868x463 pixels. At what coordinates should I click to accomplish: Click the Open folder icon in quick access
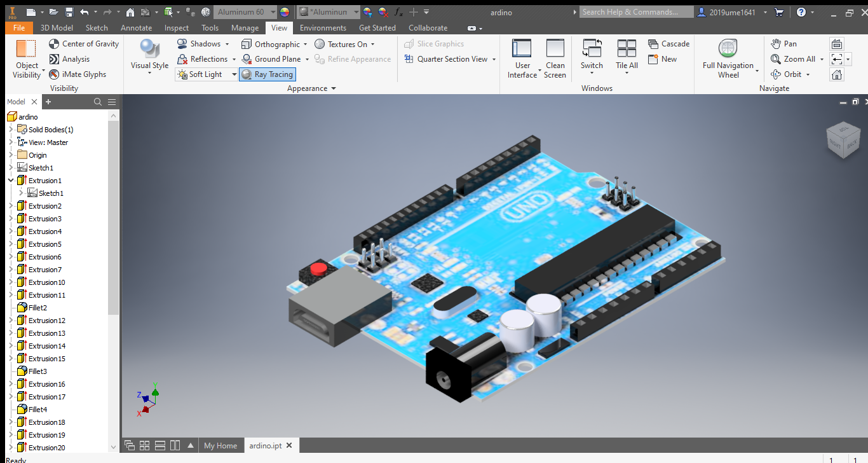pos(53,12)
